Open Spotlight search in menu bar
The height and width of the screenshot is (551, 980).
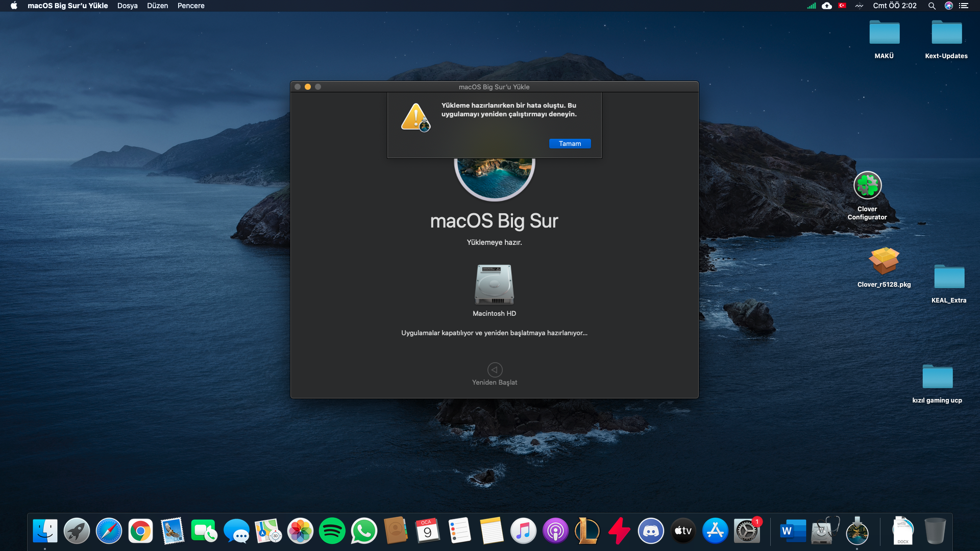[x=932, y=6]
